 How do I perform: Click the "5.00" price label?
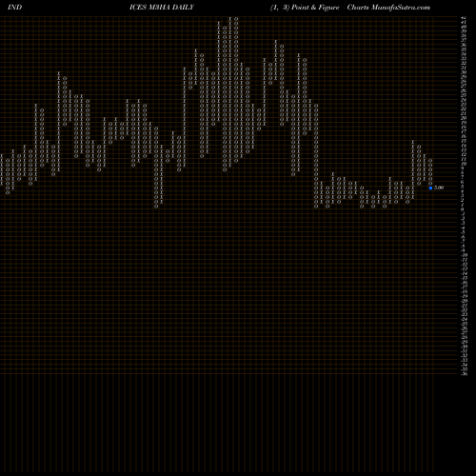439,188
